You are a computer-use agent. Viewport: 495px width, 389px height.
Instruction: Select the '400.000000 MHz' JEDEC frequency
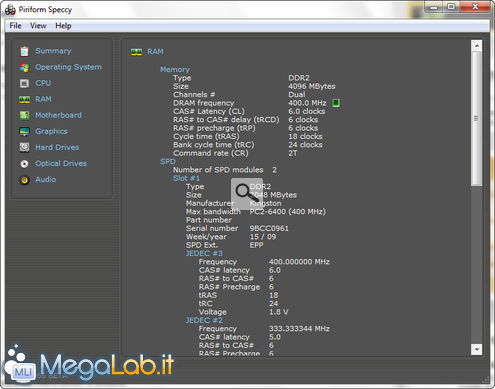tap(299, 262)
